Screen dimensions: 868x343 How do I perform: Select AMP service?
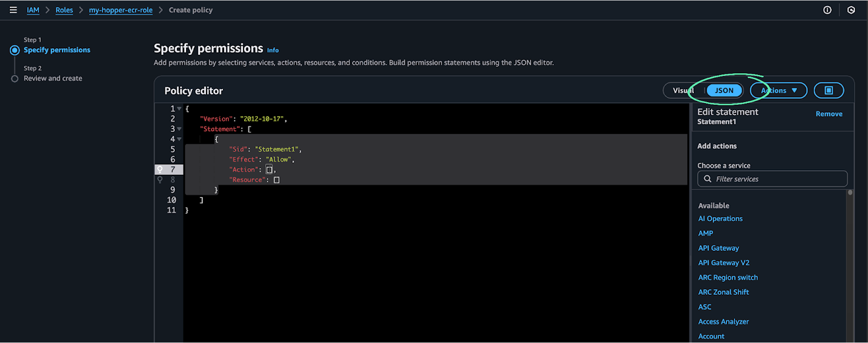pos(706,233)
